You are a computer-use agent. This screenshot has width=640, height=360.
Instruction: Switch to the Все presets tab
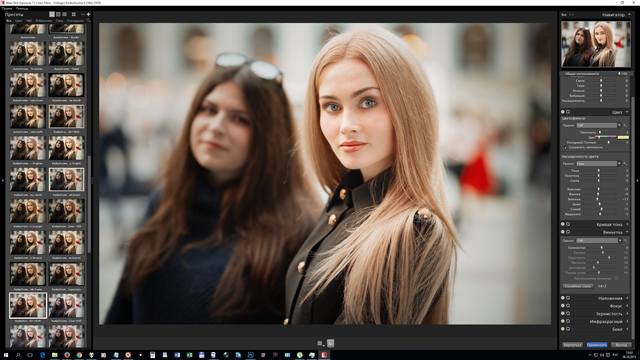(x=9, y=20)
